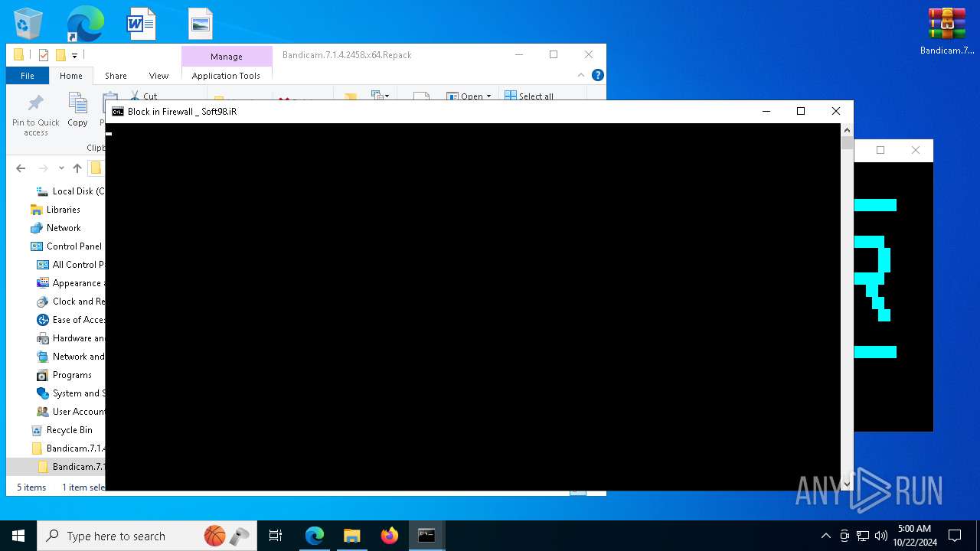Open the image file on the desktop
The image size is (980, 551).
click(x=200, y=24)
